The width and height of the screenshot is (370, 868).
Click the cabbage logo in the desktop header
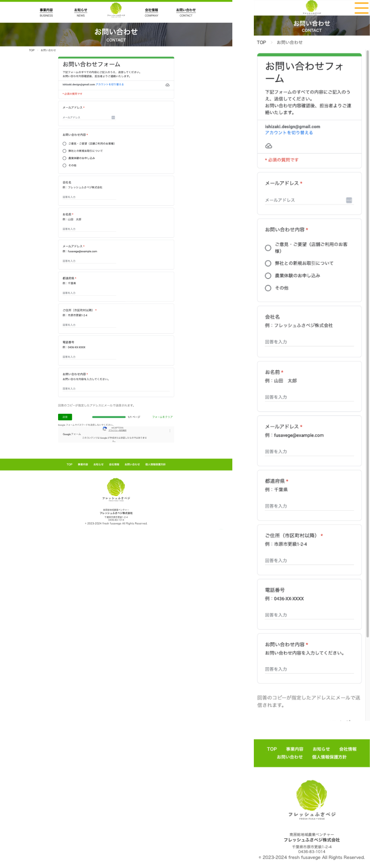(x=116, y=9)
